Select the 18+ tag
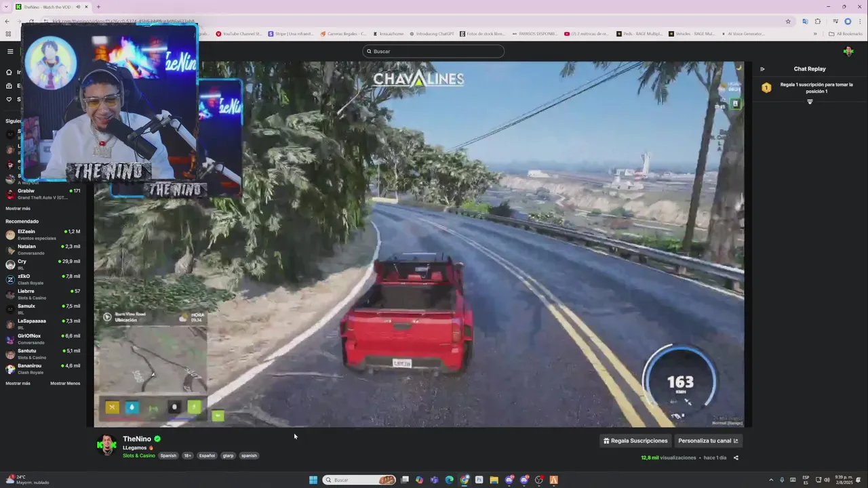 point(188,455)
